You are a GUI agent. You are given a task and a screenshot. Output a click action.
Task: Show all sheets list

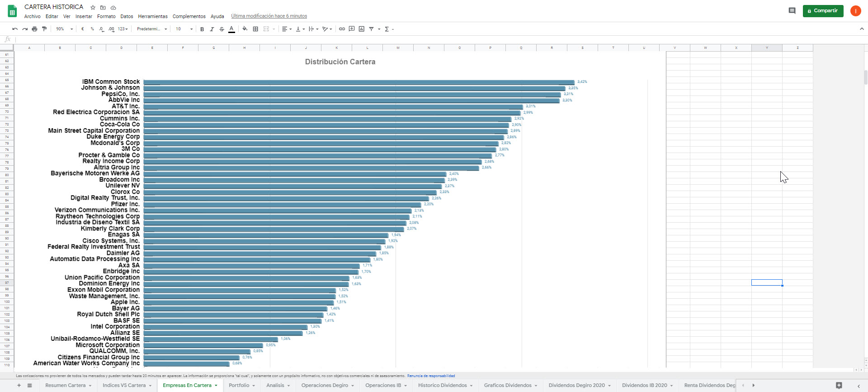pyautogui.click(x=30, y=385)
